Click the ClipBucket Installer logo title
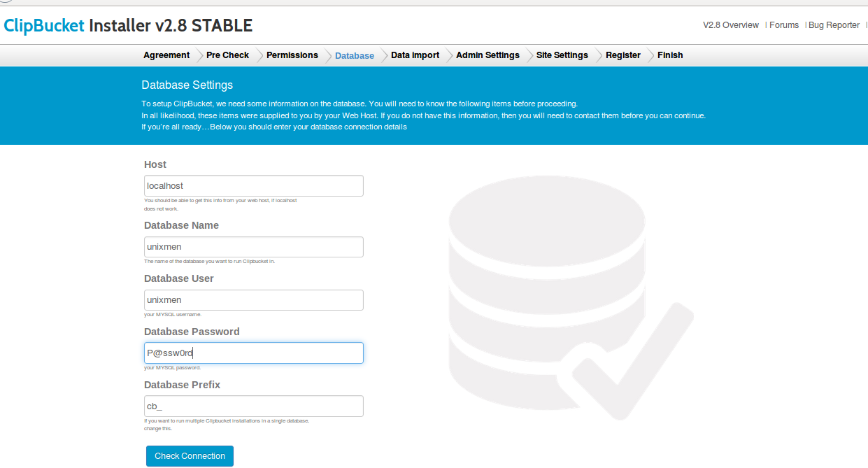Image resolution: width=868 pixels, height=468 pixels. pos(128,26)
